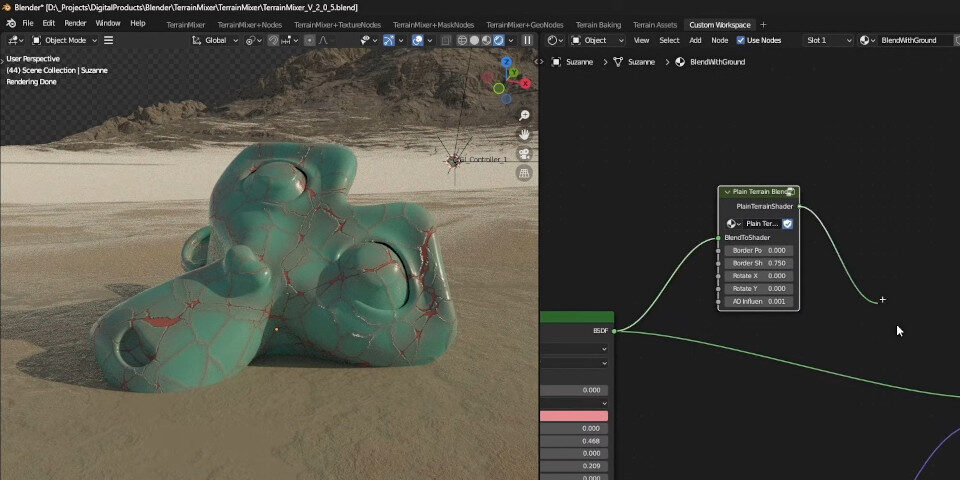
Task: Switch to Terrain Baking workspace tab
Action: 598,25
